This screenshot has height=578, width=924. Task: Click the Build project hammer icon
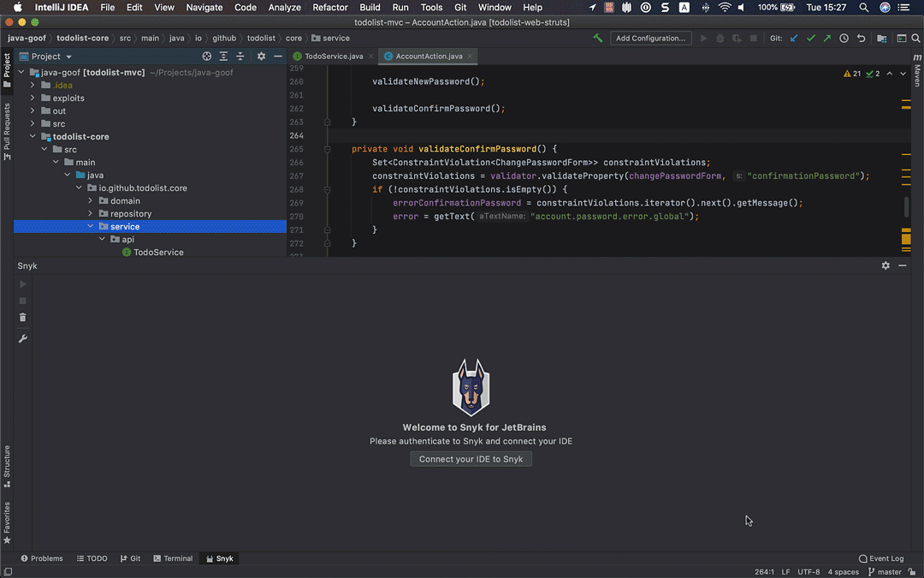point(597,39)
